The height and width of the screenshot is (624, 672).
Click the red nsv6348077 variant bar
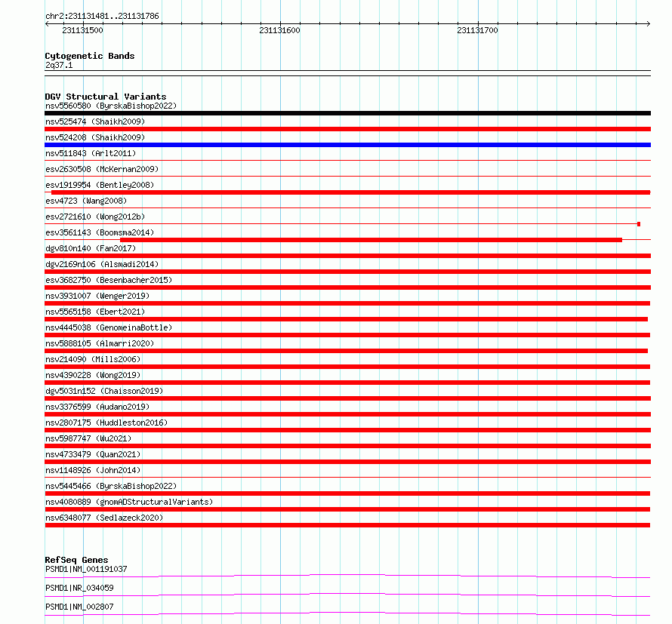(347, 525)
